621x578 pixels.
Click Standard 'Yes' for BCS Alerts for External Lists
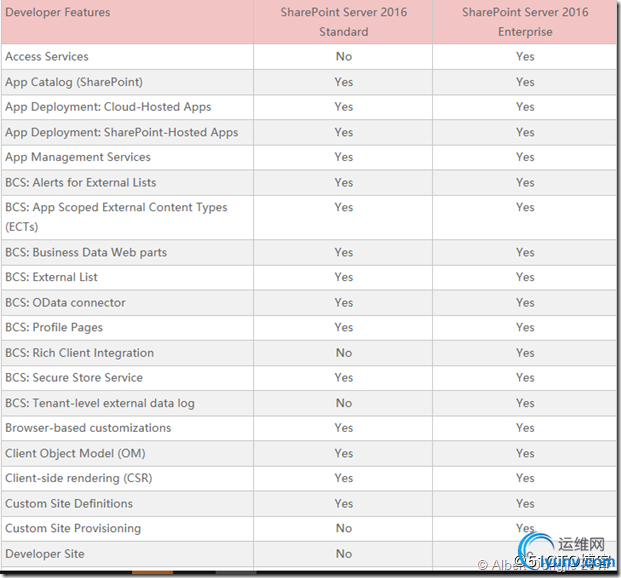tap(343, 183)
